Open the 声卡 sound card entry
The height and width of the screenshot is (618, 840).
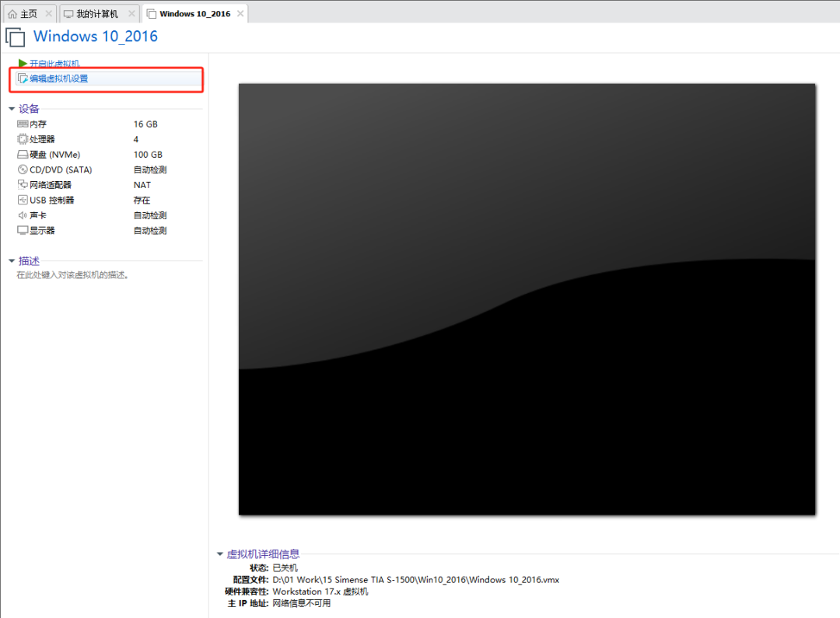38,215
